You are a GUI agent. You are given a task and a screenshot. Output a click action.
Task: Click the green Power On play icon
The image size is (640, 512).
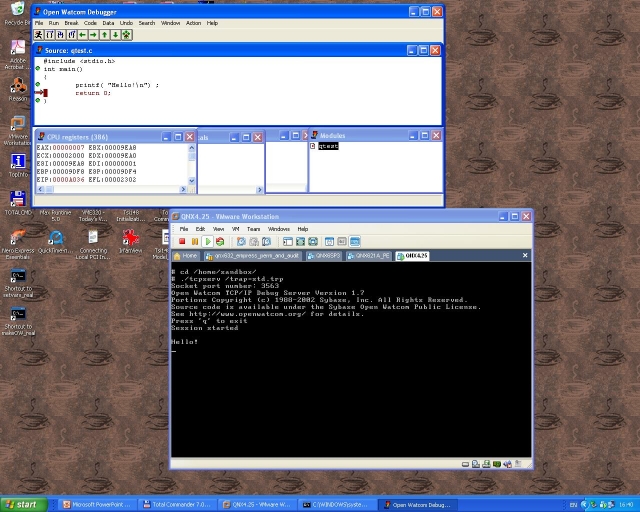(207, 241)
